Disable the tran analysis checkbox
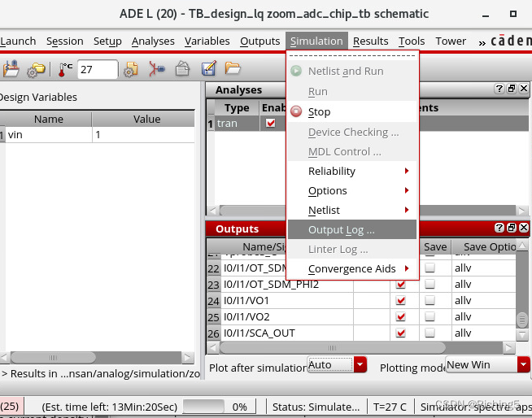Viewport: 532px width, 418px height. coord(270,124)
